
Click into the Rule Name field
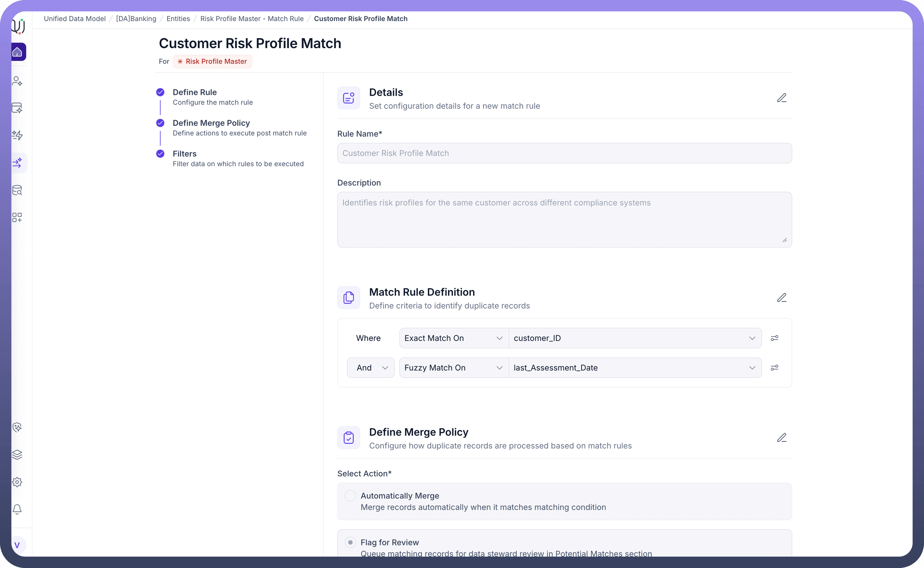(x=564, y=153)
